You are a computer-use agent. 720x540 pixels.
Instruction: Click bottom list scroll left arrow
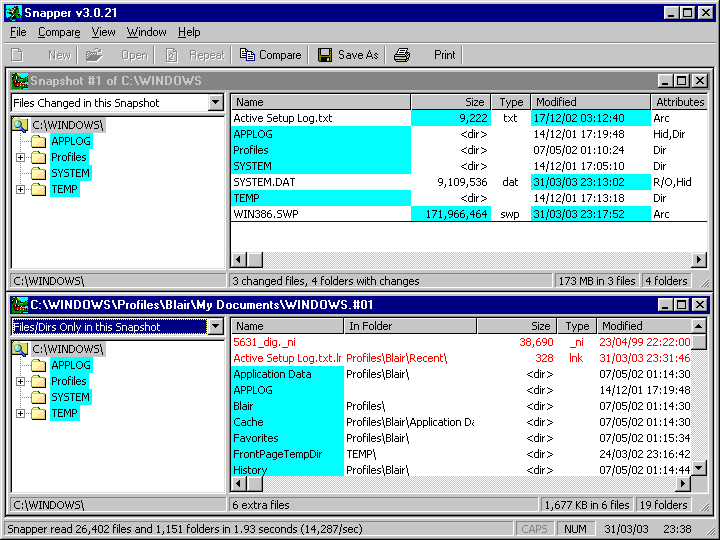pos(239,484)
